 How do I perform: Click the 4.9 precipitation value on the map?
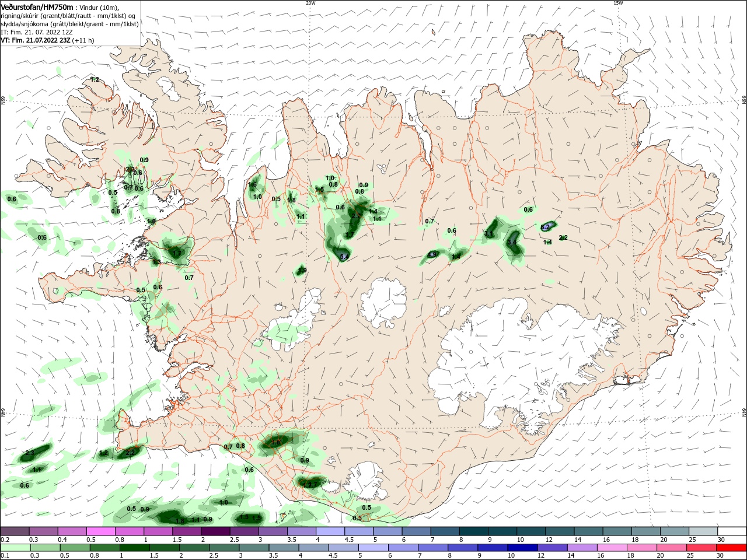432,255
